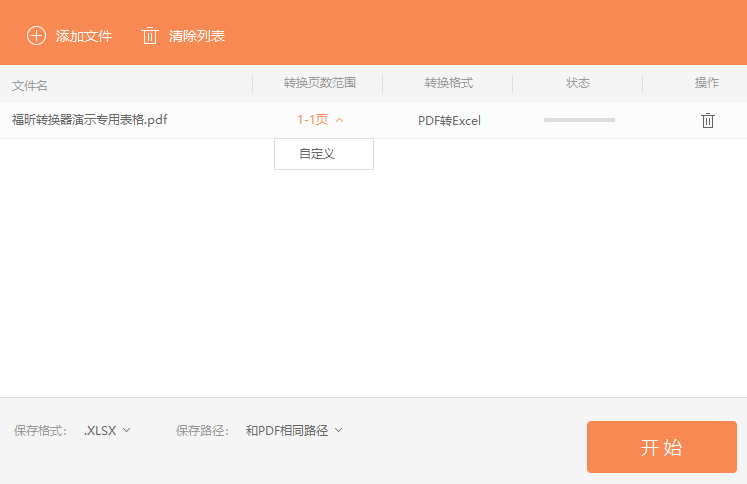This screenshot has width=747, height=484.
Task: Select file 福昕转换器演示专用表格.pdf
Action: (x=90, y=120)
